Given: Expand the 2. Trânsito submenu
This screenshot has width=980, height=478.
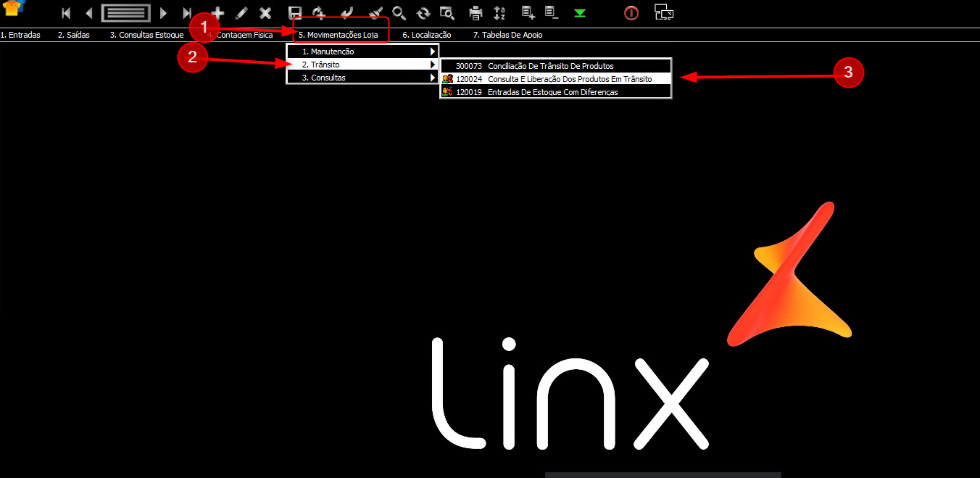Looking at the screenshot, I should coord(362,65).
